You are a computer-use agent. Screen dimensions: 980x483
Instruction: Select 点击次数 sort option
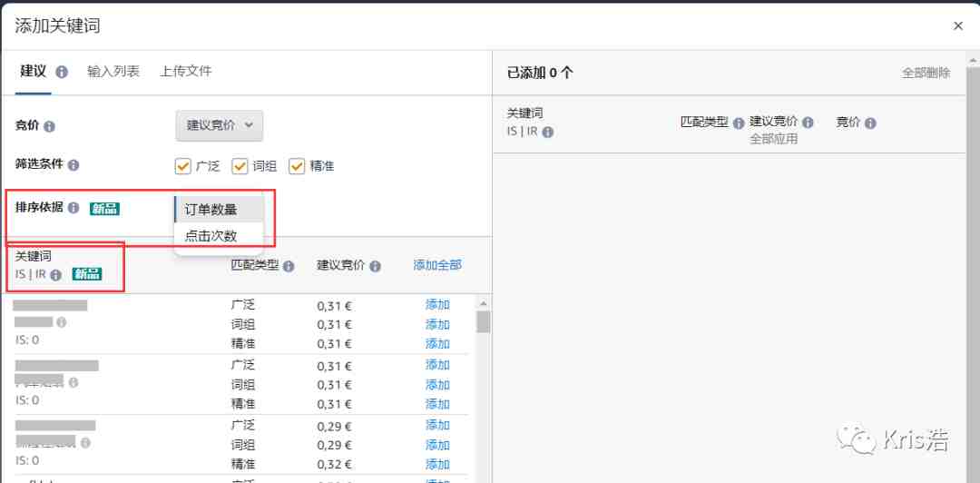(219, 236)
